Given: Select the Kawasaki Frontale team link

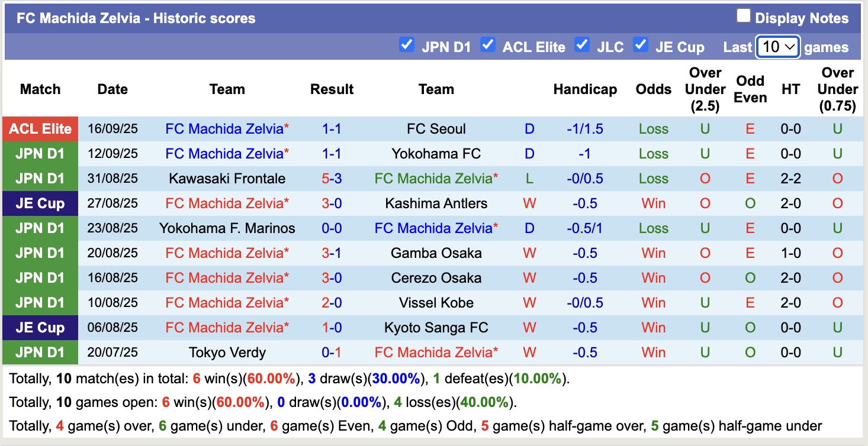Looking at the screenshot, I should click(227, 179).
